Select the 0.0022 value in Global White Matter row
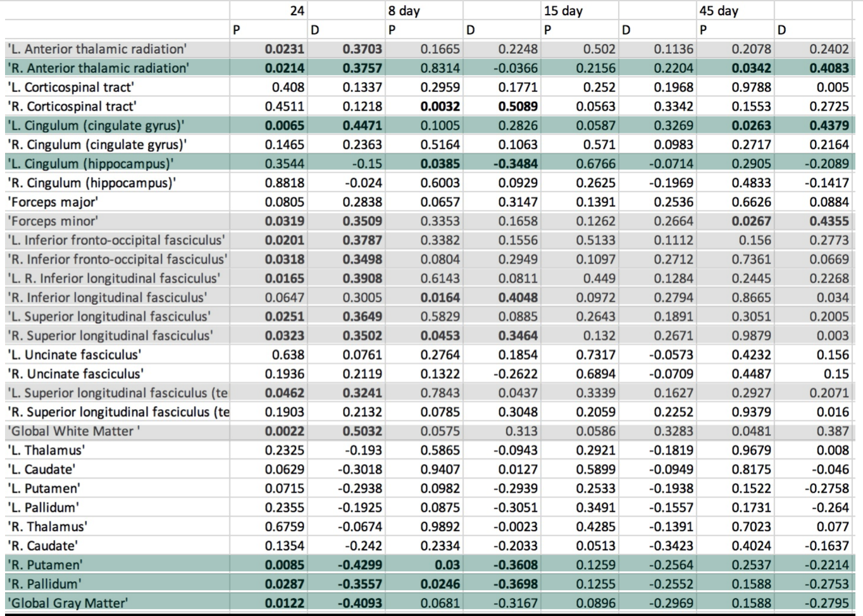863x616 pixels. point(285,431)
